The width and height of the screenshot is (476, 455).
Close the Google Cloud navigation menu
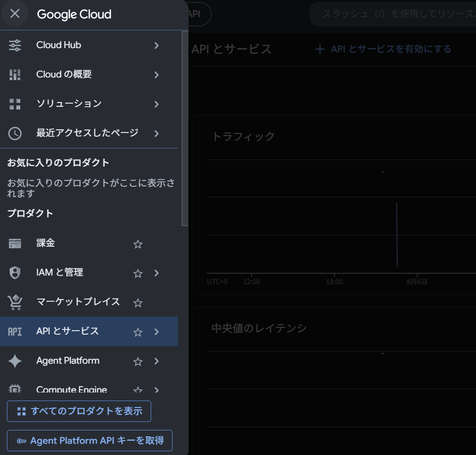[14, 14]
